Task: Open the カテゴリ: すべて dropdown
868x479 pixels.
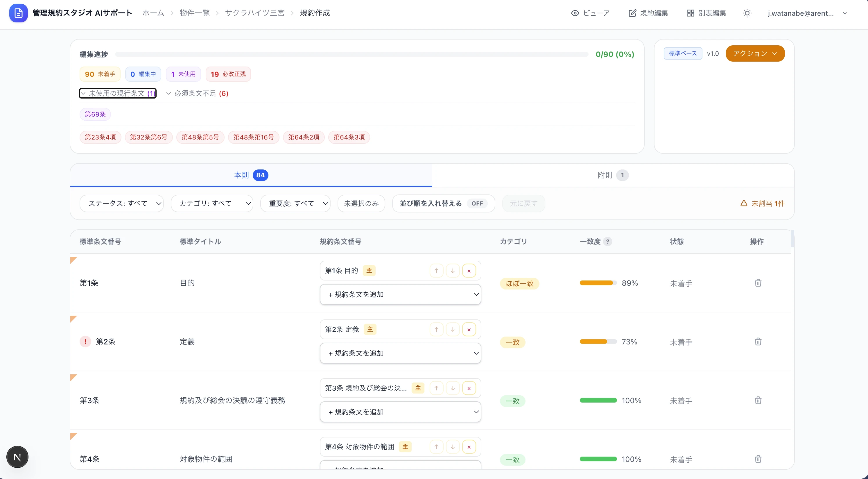Action: pos(212,203)
